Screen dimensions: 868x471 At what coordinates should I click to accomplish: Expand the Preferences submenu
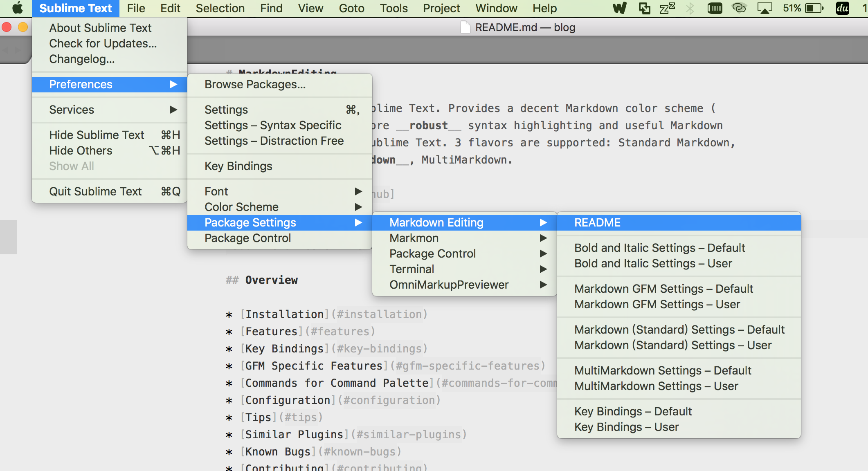point(110,84)
